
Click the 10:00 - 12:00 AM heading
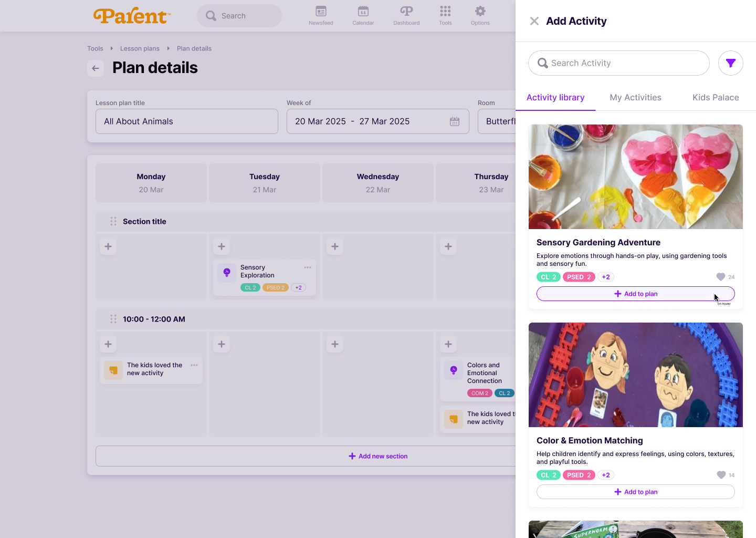pos(154,319)
